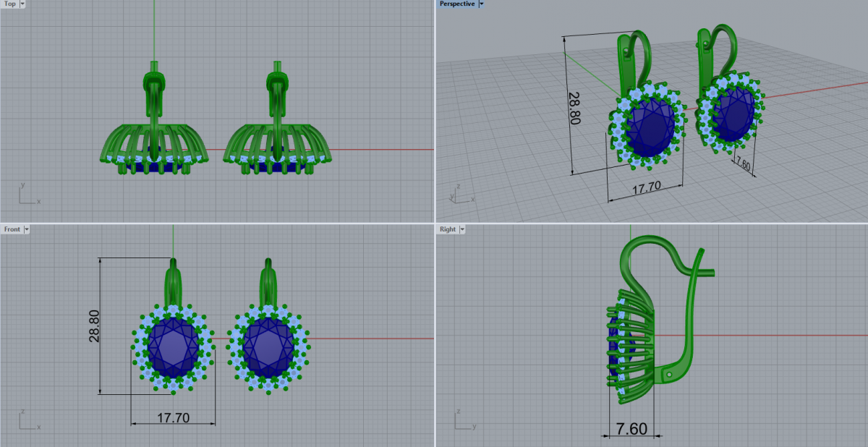
Task: Select the 17.70 dimension in Perspective viewport
Action: click(645, 187)
